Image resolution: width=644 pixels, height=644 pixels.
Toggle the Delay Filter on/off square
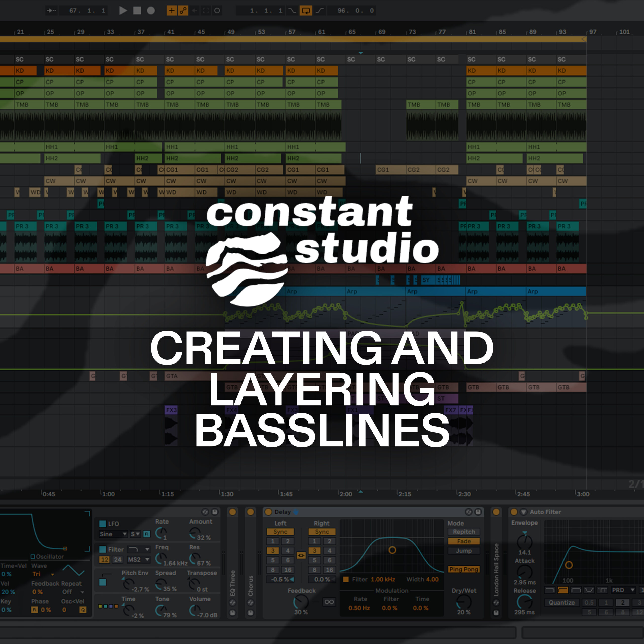click(346, 579)
